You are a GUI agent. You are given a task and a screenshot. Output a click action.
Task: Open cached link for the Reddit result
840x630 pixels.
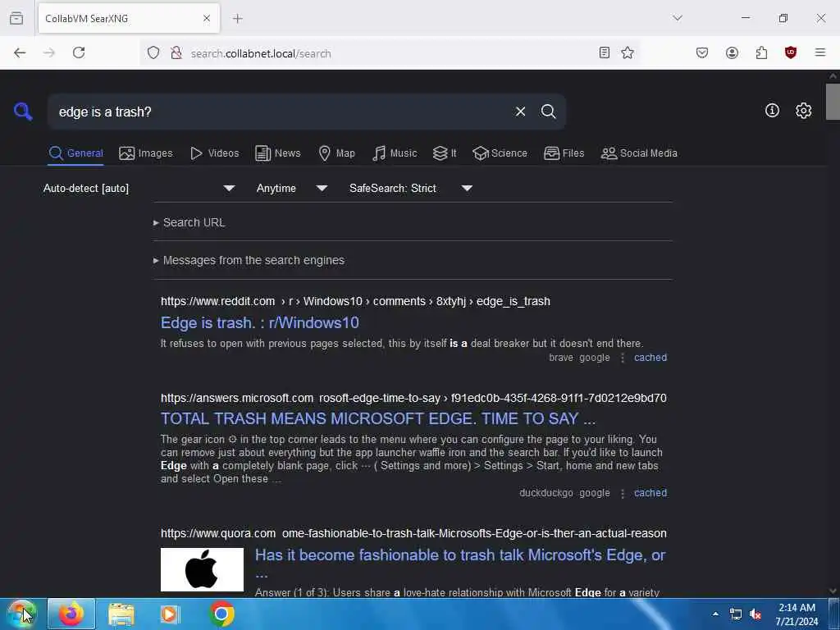[x=651, y=358]
